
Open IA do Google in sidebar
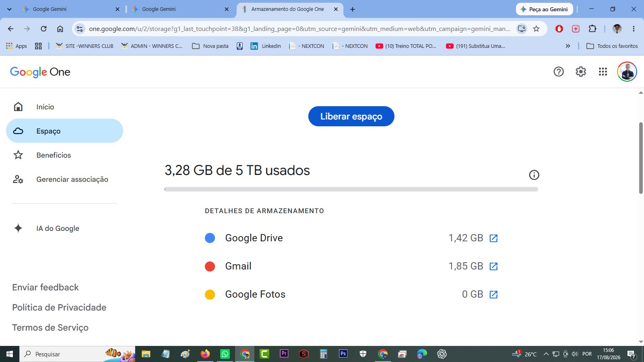click(64, 228)
